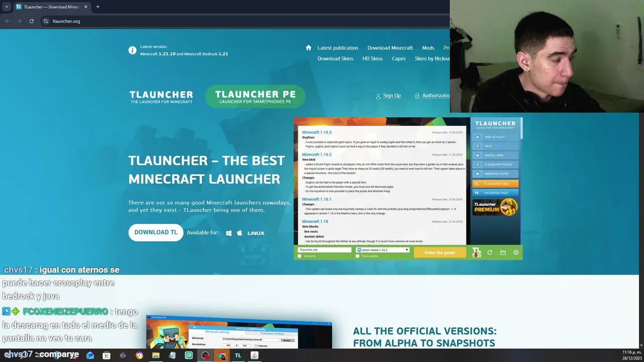Click the Sign Up link
Screen dimensions: 644x362
[x=391, y=96]
